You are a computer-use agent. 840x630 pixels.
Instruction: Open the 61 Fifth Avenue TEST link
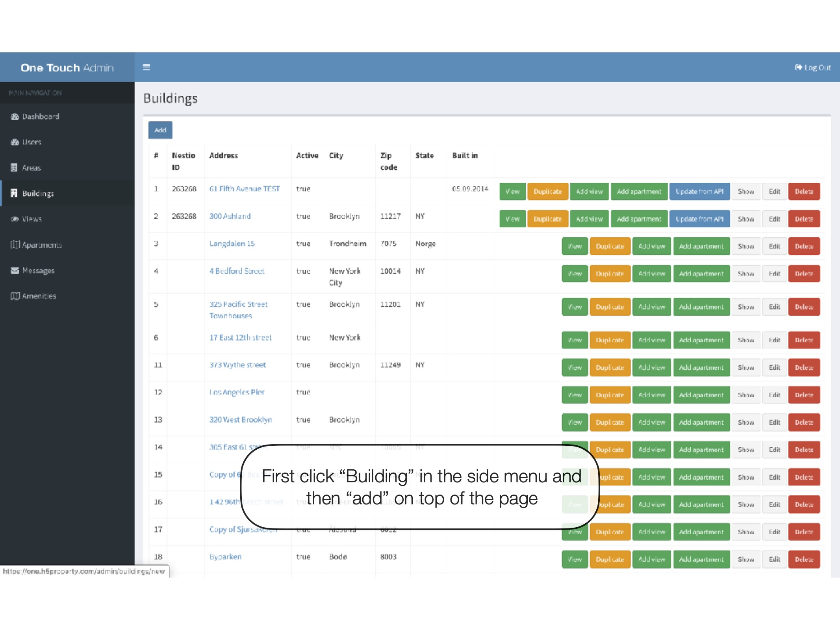click(x=244, y=189)
